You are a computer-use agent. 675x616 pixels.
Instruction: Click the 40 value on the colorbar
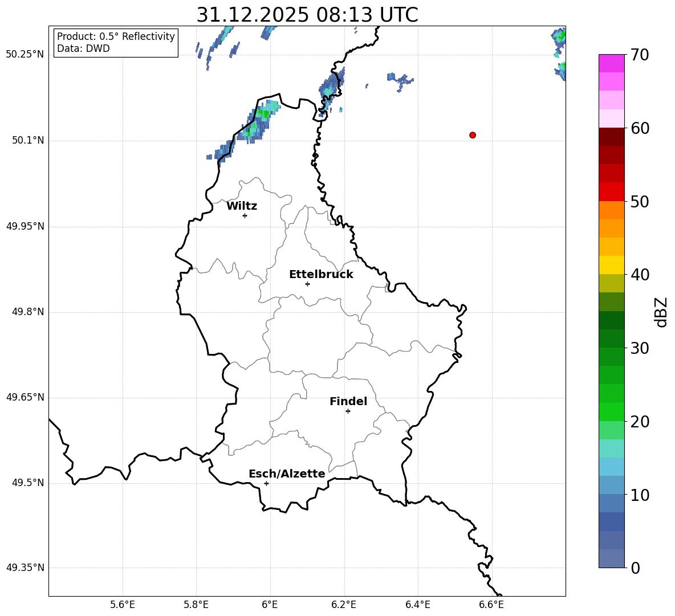[x=640, y=275]
